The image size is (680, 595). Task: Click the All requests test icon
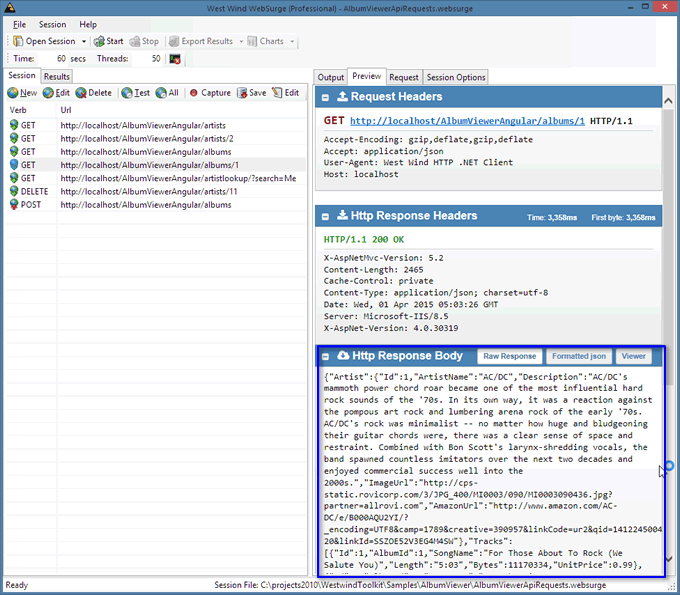(x=161, y=93)
